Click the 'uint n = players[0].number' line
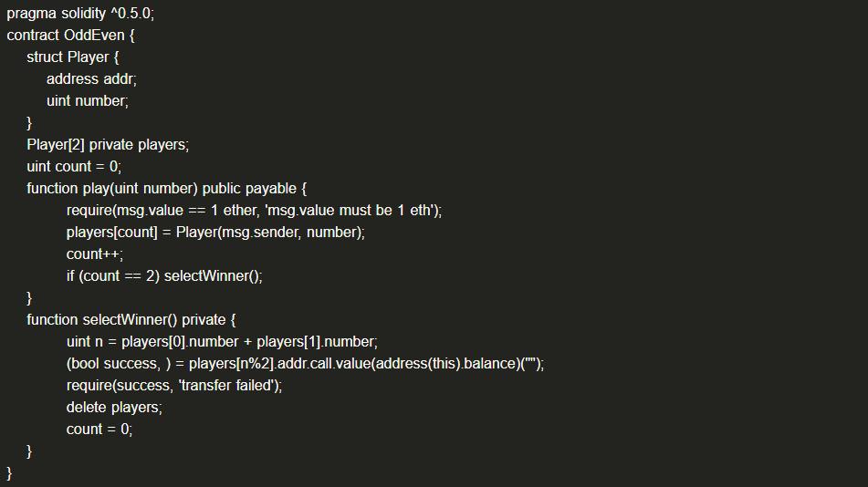Viewport: 868px width, 487px height. coord(222,342)
